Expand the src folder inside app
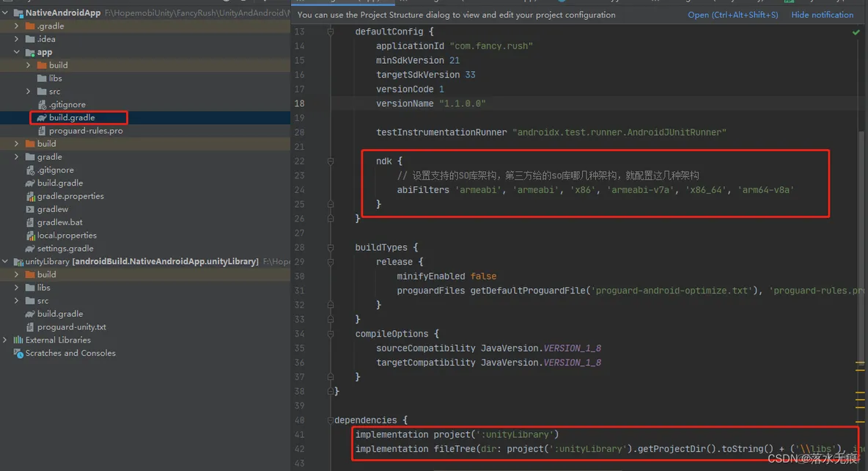868x471 pixels. [x=29, y=91]
